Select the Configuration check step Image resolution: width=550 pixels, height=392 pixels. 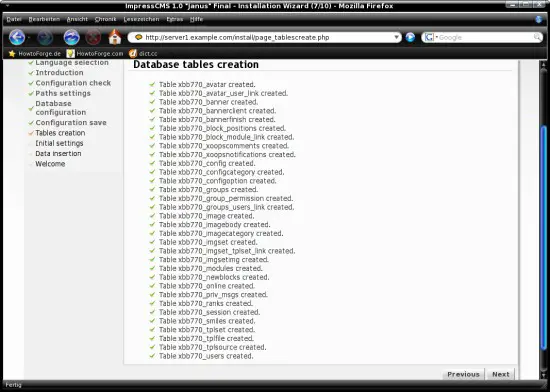[x=73, y=83]
